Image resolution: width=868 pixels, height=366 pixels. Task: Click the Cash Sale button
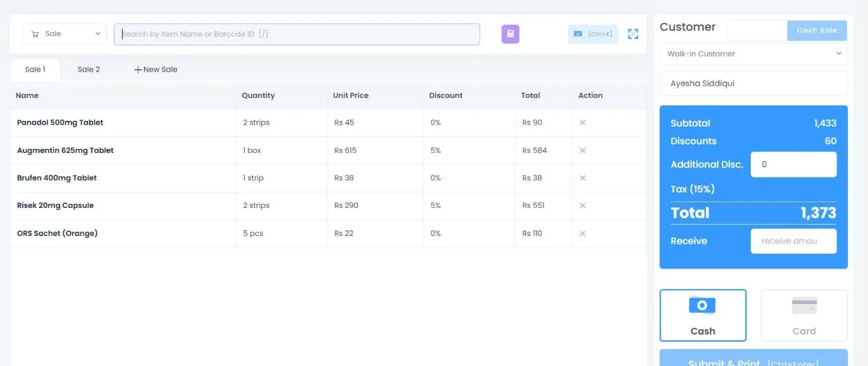[x=817, y=30]
